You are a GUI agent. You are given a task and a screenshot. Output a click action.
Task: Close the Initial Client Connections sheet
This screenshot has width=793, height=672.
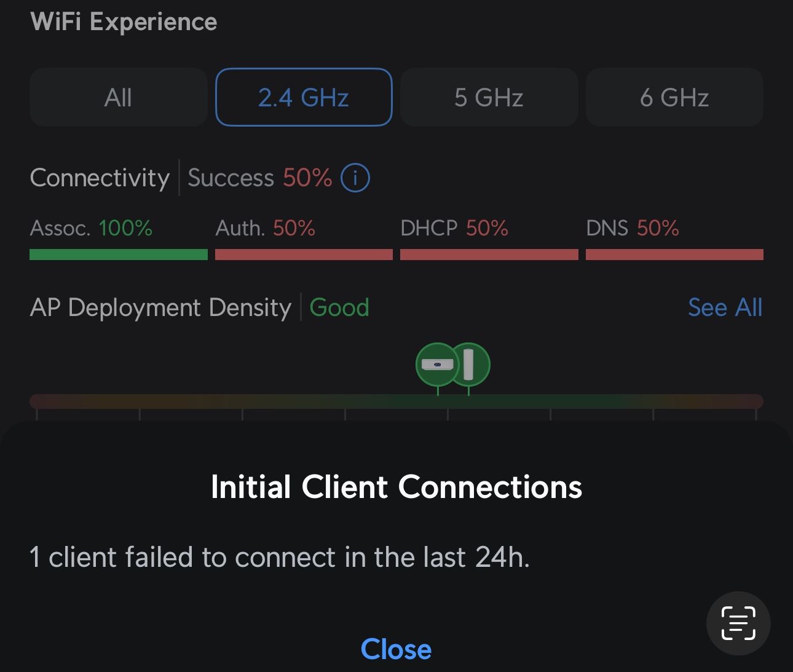pos(396,649)
